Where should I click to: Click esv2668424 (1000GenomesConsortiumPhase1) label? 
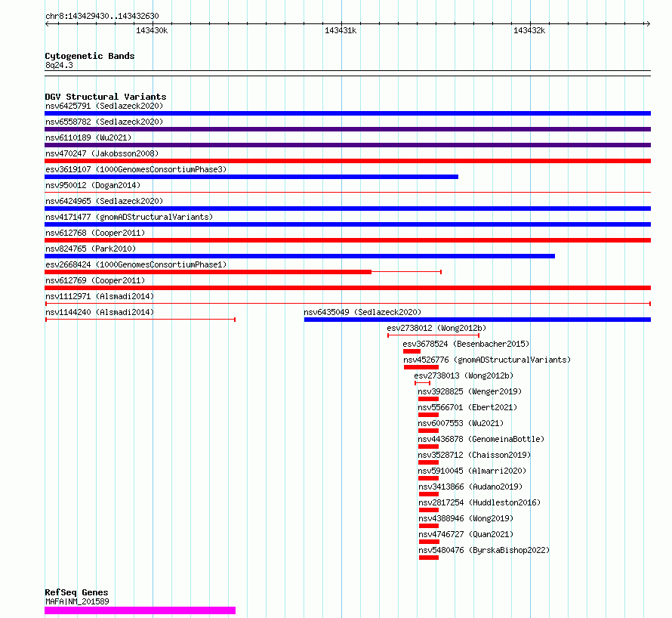click(x=136, y=264)
